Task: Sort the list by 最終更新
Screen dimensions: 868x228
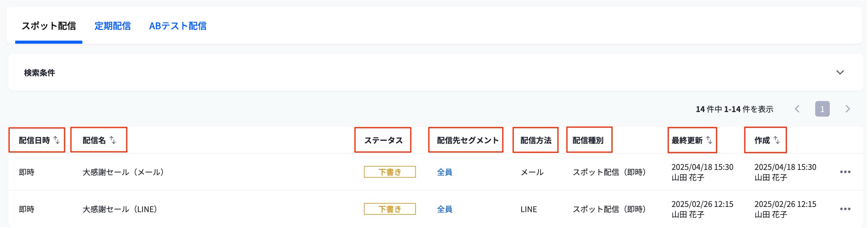Action: coord(709,140)
